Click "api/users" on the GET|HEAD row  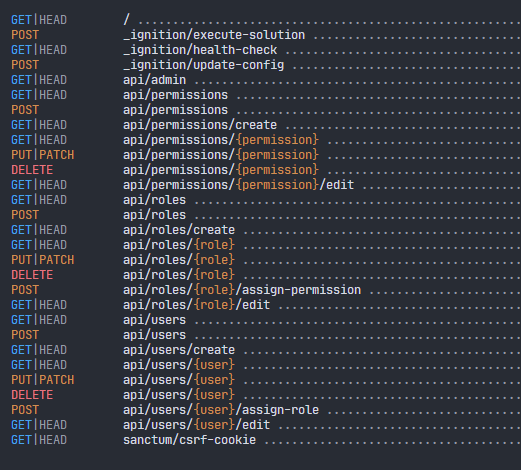click(x=154, y=320)
